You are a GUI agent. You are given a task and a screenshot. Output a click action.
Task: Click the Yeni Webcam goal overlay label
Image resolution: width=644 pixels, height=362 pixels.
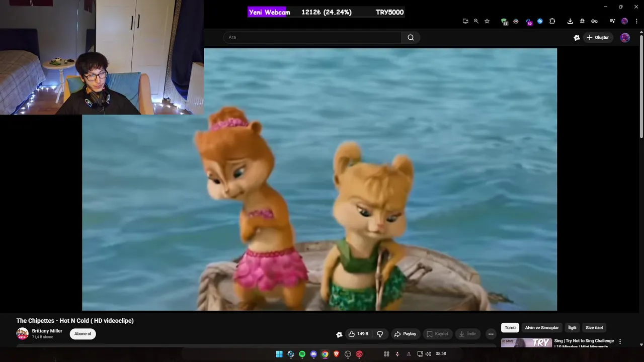click(x=270, y=12)
